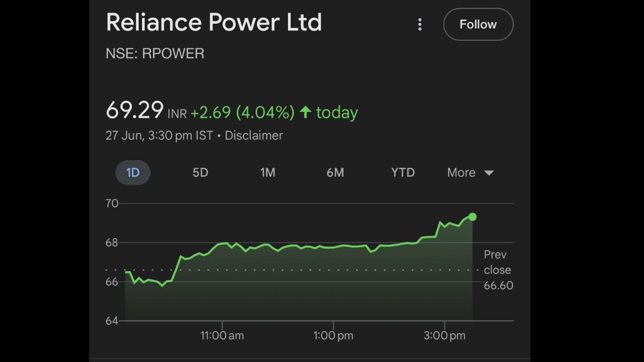644x362 pixels.
Task: Click the 3:00 pm axis label
Action: (x=445, y=335)
